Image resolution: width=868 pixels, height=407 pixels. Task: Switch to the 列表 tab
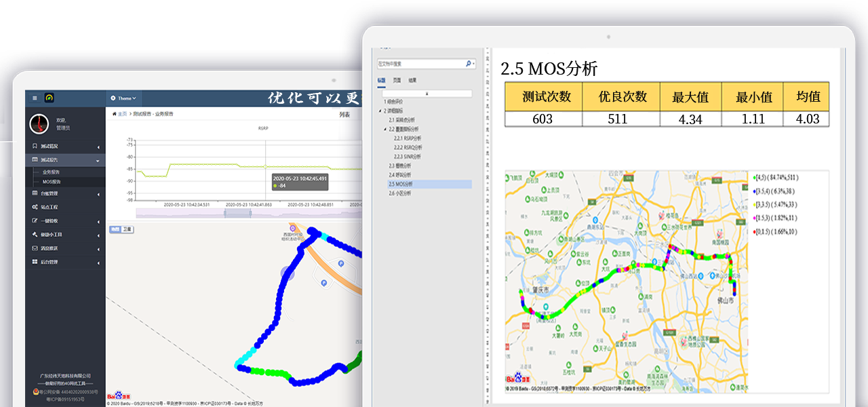pyautogui.click(x=344, y=115)
